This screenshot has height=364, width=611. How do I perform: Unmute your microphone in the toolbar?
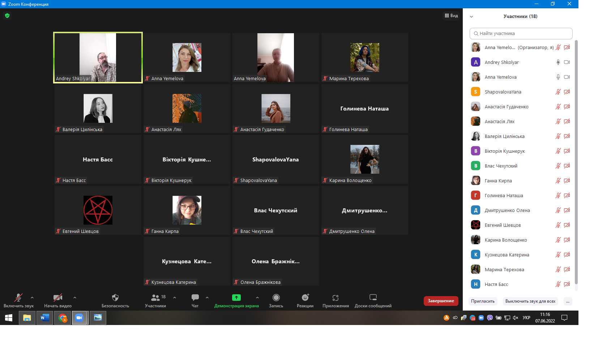coord(18,300)
